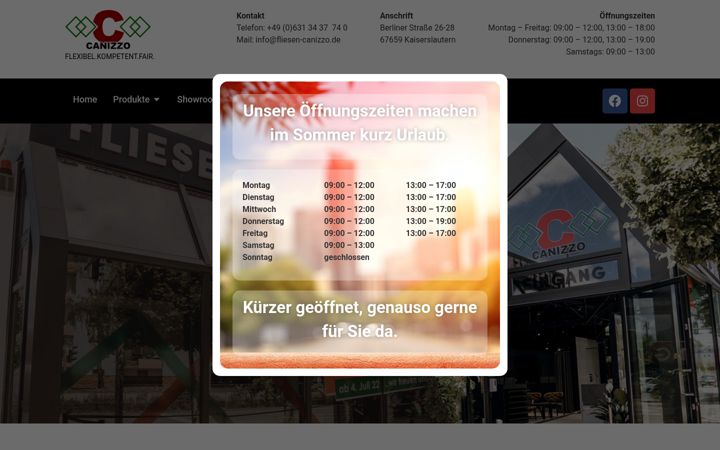The height and width of the screenshot is (450, 720).
Task: Click Dienstag row in popup schedule
Action: pyautogui.click(x=349, y=197)
